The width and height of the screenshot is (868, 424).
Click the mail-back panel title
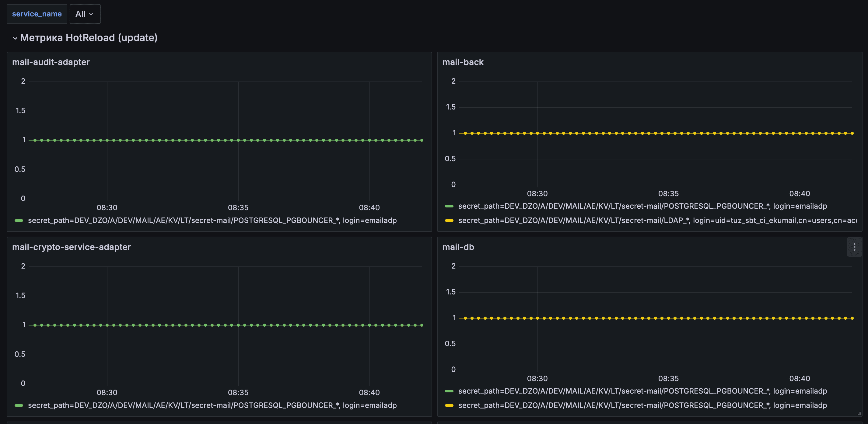(x=463, y=62)
